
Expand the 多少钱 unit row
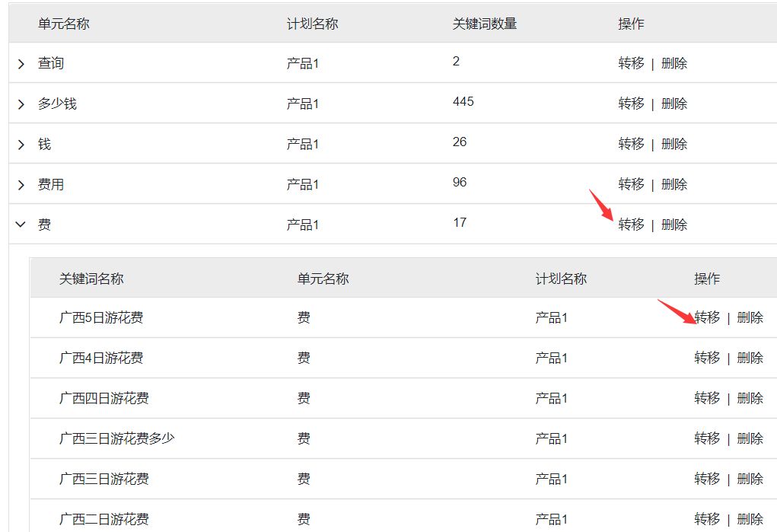pyautogui.click(x=21, y=104)
